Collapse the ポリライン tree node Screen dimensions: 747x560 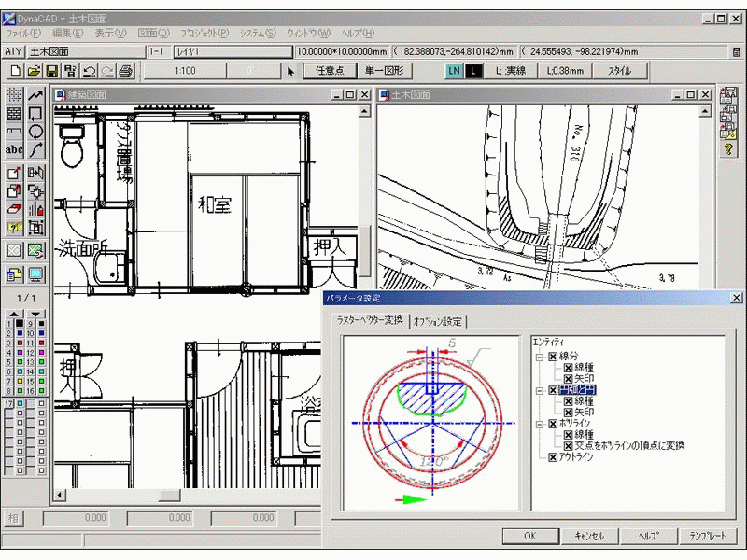[x=539, y=424]
